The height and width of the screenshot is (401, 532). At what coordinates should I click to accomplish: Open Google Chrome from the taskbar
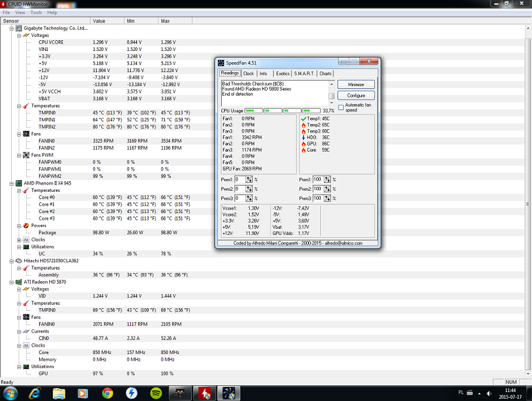pos(107,393)
